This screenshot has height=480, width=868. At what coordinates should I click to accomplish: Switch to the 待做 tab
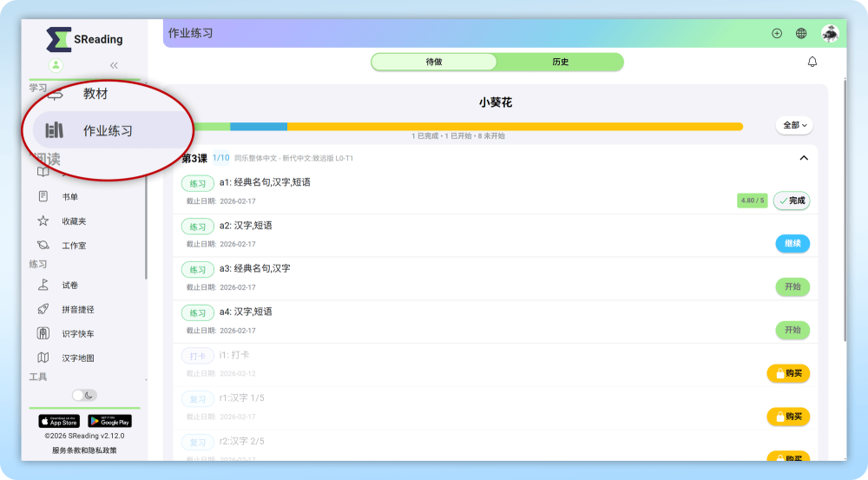point(434,62)
